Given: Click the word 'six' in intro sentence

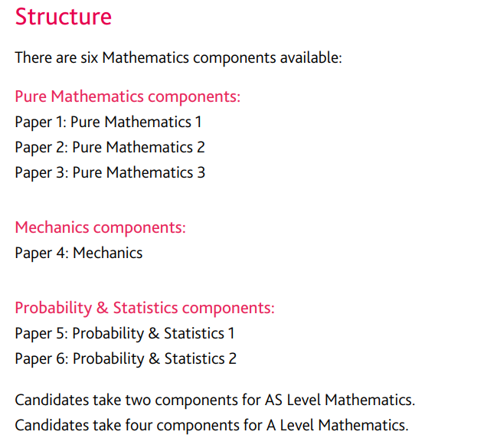Looking at the screenshot, I should click(90, 57).
